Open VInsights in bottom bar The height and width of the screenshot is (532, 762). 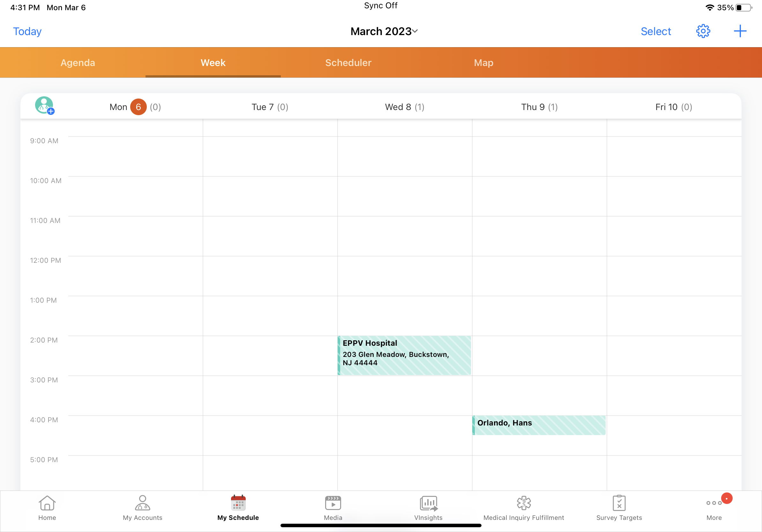click(428, 507)
